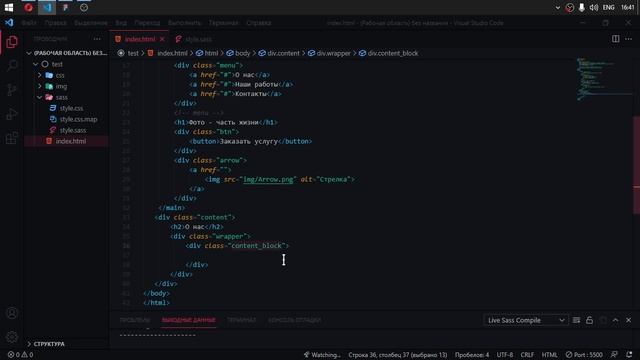Open Run and Debug view
640x360 pixels.
pos(12,114)
